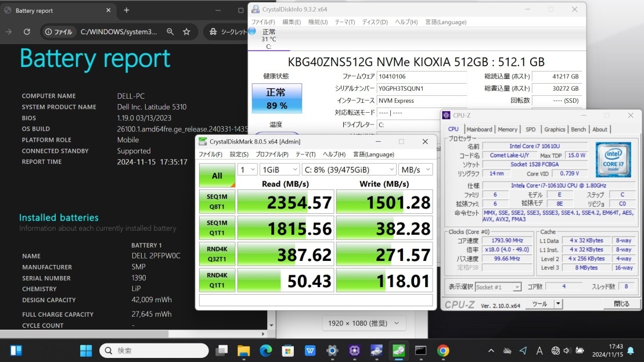
Task: Switch to CPU-Z via its taskbar icon
Action: click(354, 350)
